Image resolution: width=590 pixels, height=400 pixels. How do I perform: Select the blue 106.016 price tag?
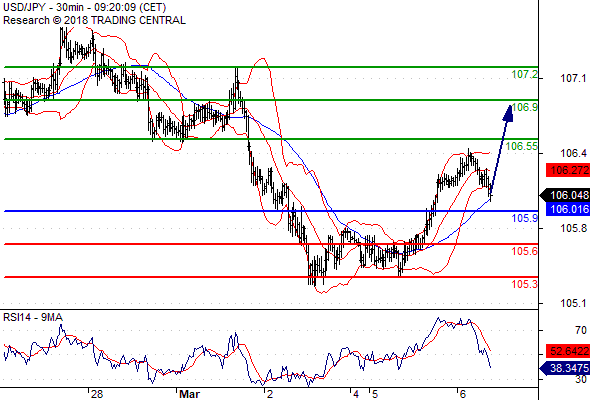tap(568, 209)
